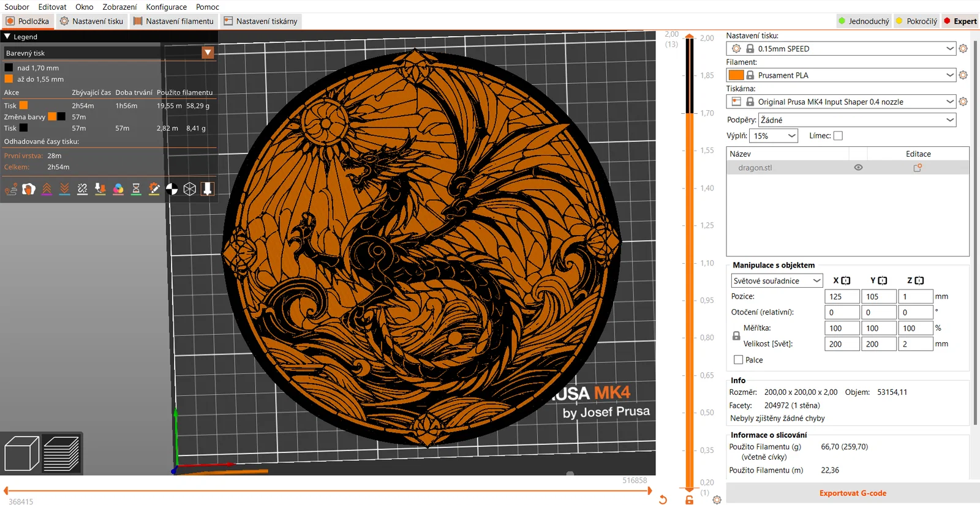Check the Palce checkbox
The height and width of the screenshot is (505, 980).
click(738, 360)
